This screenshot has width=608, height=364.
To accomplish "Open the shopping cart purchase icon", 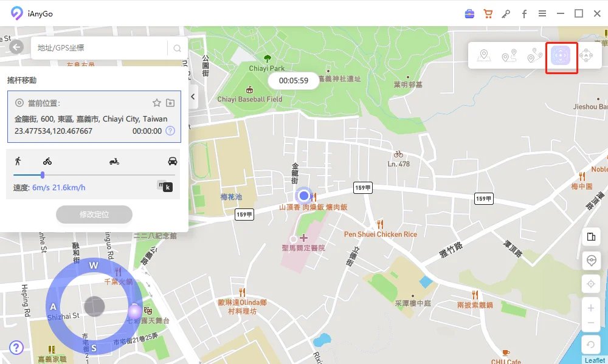I will pyautogui.click(x=488, y=13).
